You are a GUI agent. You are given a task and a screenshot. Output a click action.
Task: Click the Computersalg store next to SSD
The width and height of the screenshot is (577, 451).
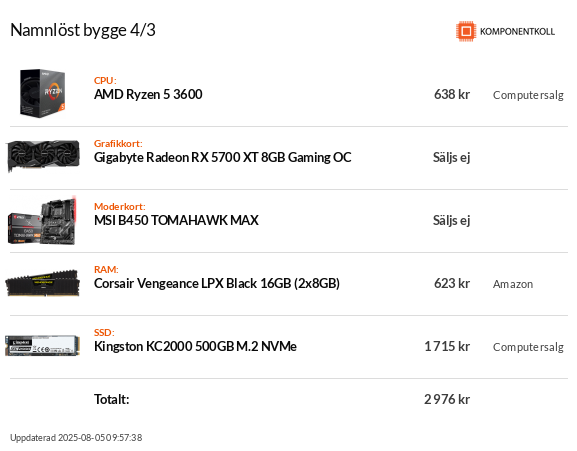click(528, 347)
